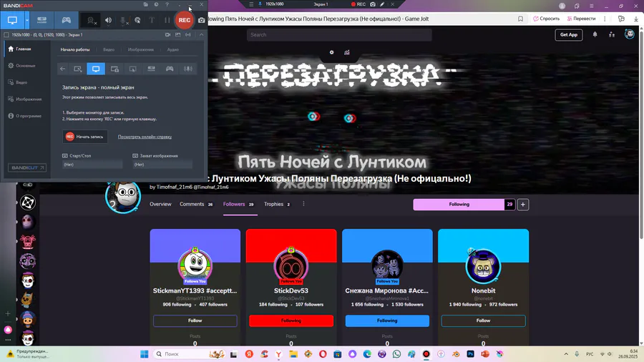Image resolution: width=644 pixels, height=362 pixels.
Task: Tick the checkbox beside 1920x1080 Экран 1
Action: pyautogui.click(x=6, y=35)
